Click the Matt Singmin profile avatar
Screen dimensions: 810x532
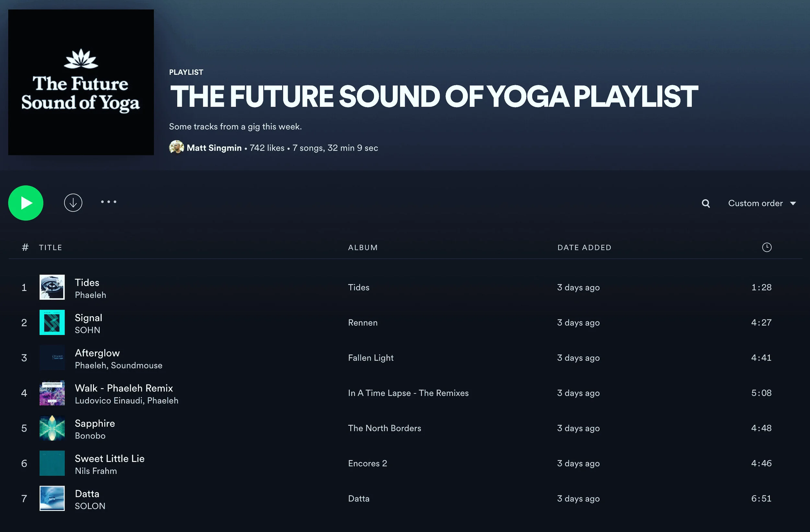[176, 147]
